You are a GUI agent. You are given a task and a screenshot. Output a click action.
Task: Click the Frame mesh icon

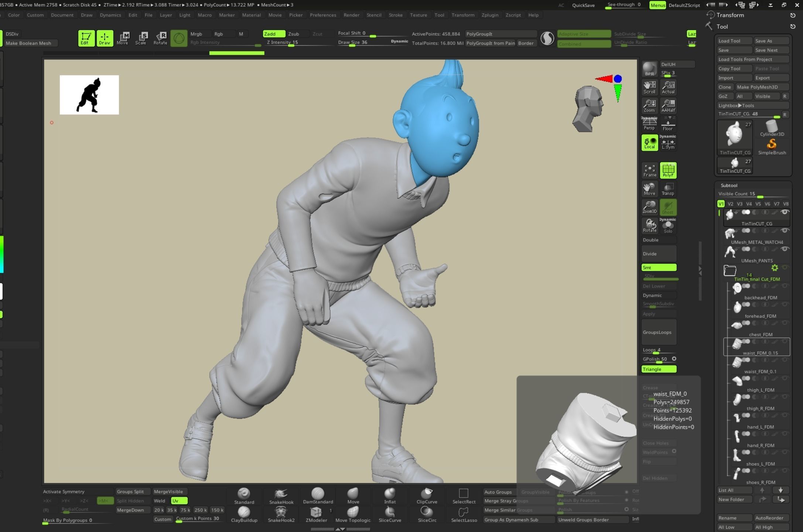pos(649,170)
